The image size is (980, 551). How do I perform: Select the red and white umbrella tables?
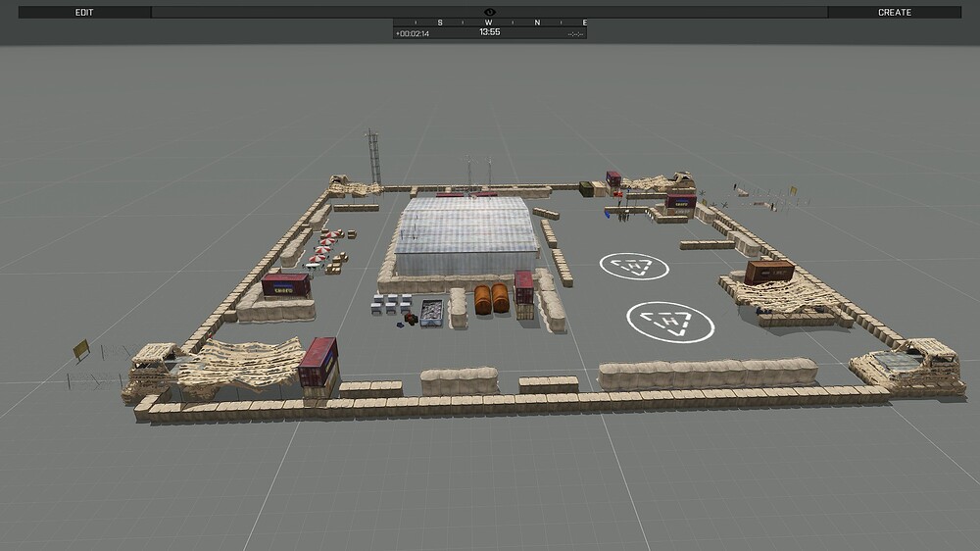click(x=324, y=245)
